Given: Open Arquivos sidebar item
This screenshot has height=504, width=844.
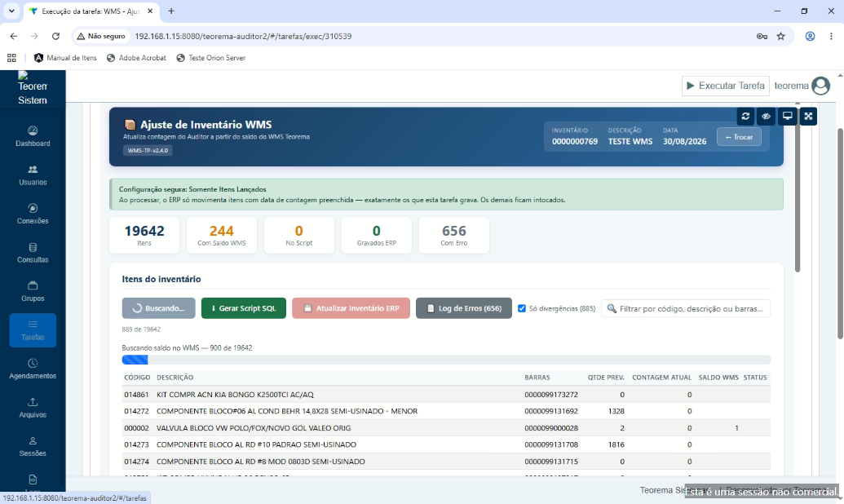Looking at the screenshot, I should pos(33,408).
